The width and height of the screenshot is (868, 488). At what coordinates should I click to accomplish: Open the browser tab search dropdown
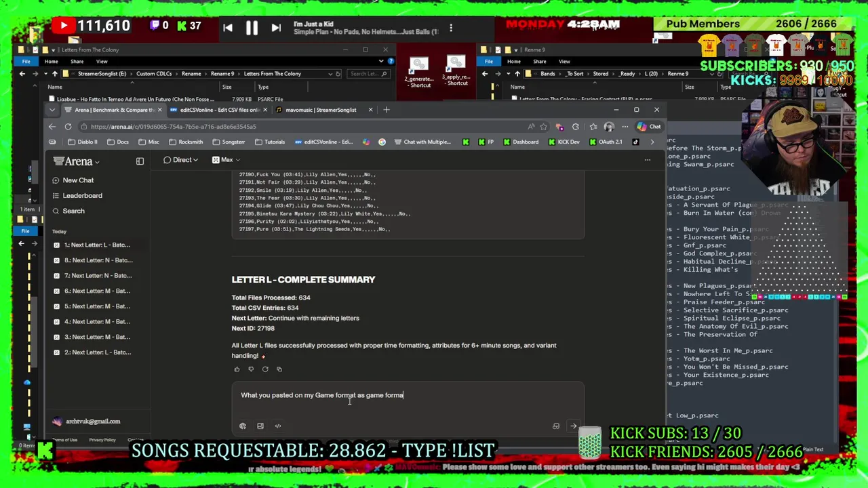(52, 110)
